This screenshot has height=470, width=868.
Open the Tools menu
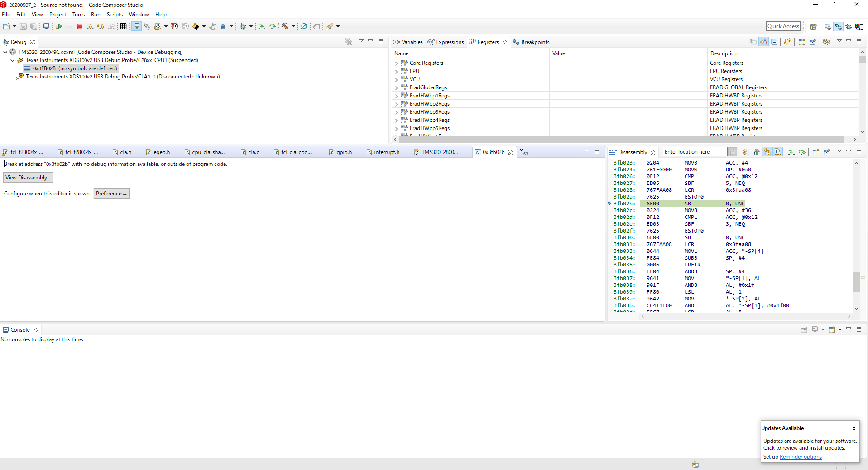[78, 15]
